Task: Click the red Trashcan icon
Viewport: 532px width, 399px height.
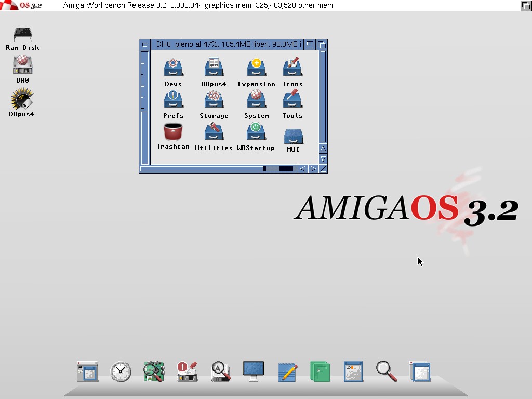Action: 173,132
